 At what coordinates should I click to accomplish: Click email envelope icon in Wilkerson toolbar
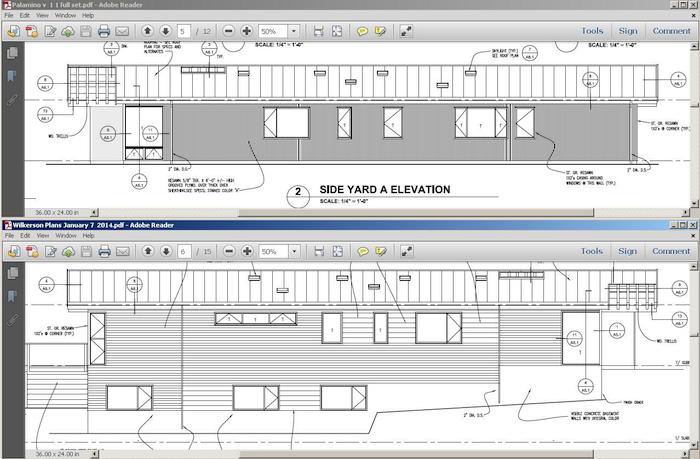click(x=122, y=251)
